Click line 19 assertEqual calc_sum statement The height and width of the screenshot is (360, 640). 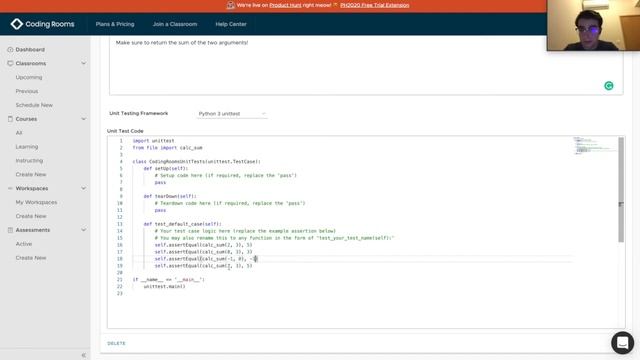[203, 265]
